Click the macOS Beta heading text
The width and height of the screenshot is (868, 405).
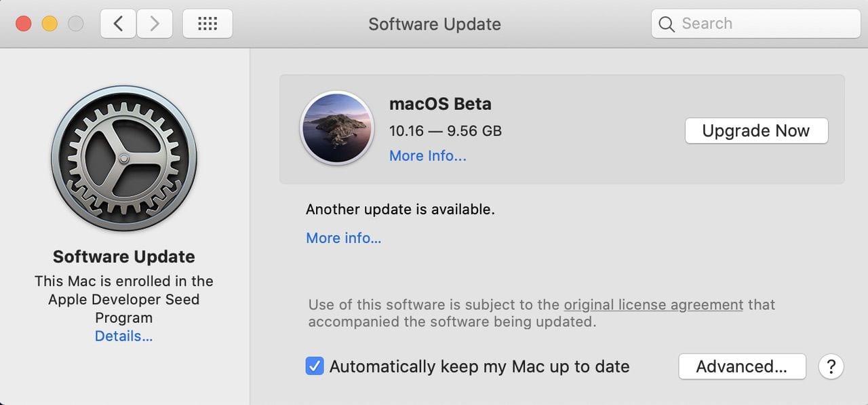tap(440, 104)
